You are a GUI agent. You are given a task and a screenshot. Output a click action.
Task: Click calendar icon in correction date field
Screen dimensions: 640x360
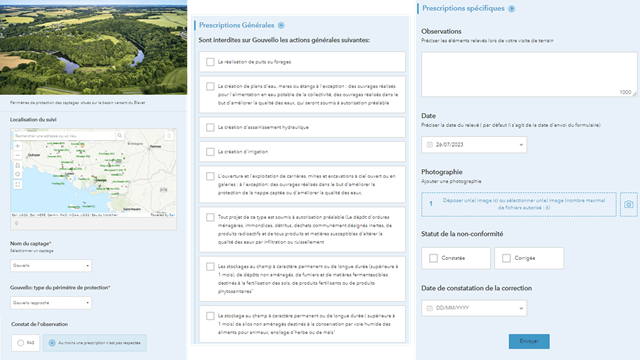coord(429,308)
